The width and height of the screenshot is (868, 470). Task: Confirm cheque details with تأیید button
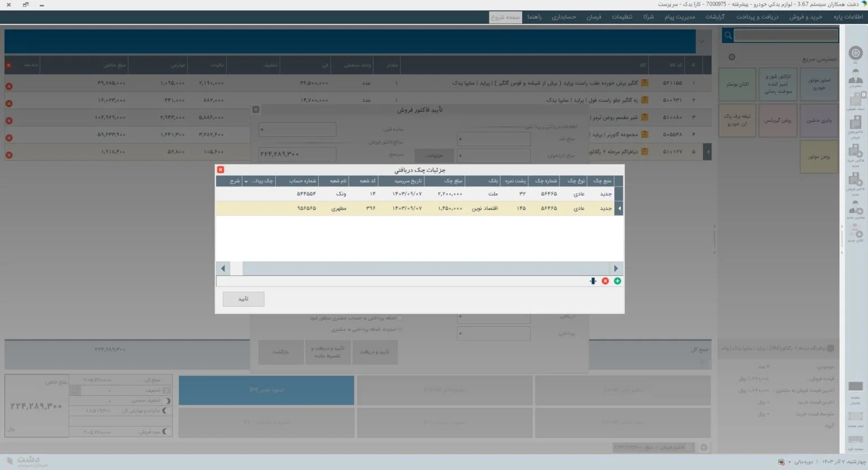(244, 299)
